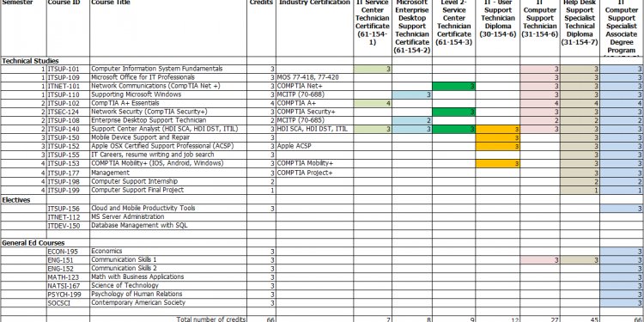The width and height of the screenshot is (644, 322).
Task: Select the 'ITSUP-153' course ID cell
Action: point(68,164)
